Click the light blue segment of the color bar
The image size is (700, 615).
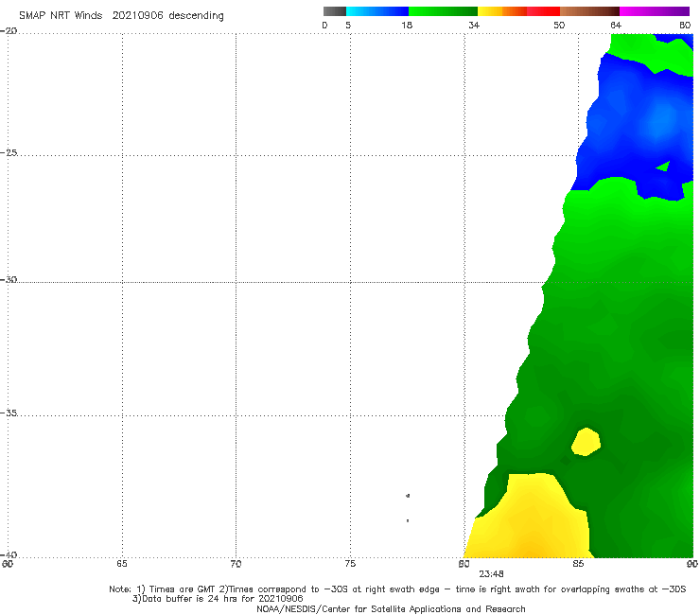(377, 11)
